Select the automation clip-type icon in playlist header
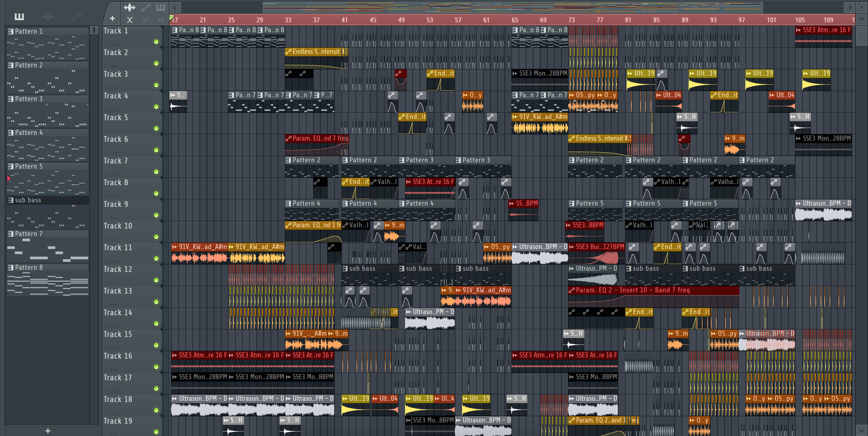 146,7
